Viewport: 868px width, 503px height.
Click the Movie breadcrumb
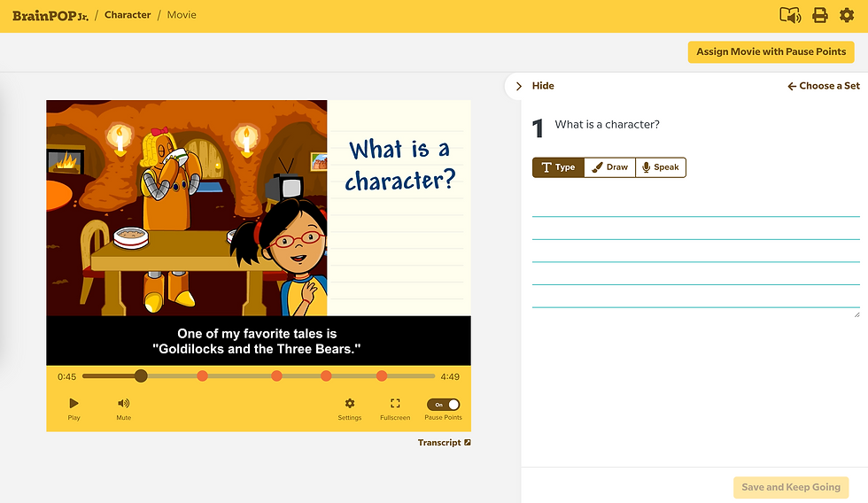click(x=182, y=15)
